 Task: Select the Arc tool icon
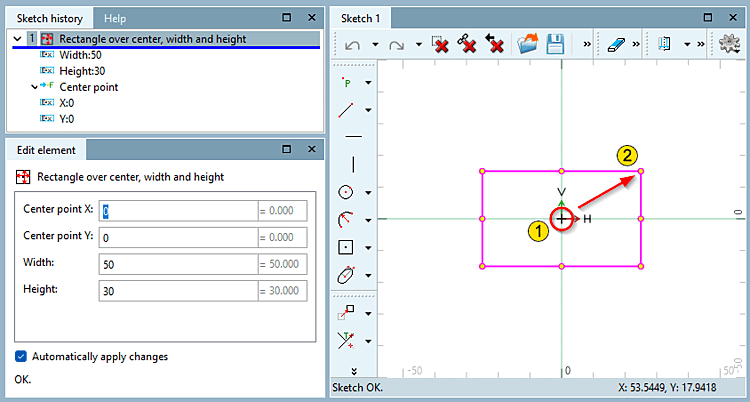tap(346, 220)
